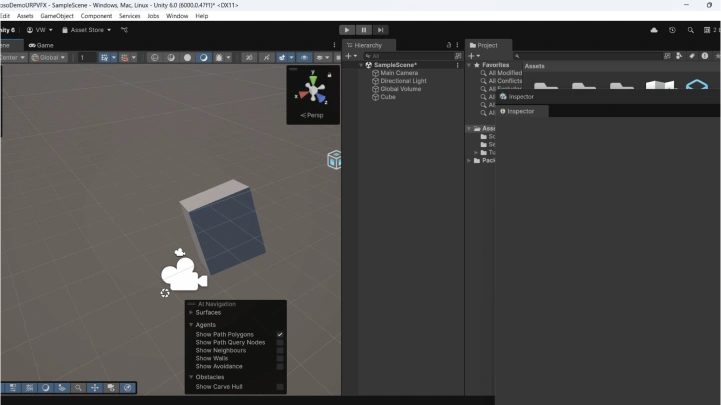Advance one frame with the Step button
Viewport: 721px width, 405px height.
(x=380, y=30)
